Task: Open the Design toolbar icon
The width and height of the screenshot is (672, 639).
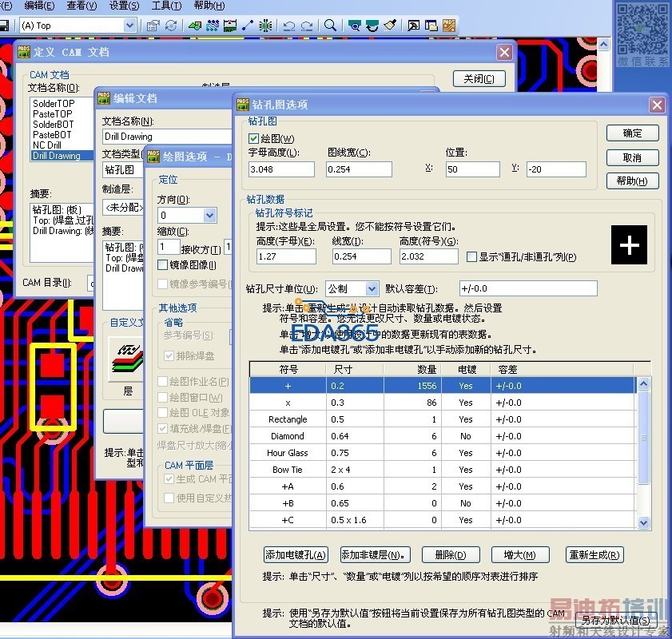Action: click(213, 26)
